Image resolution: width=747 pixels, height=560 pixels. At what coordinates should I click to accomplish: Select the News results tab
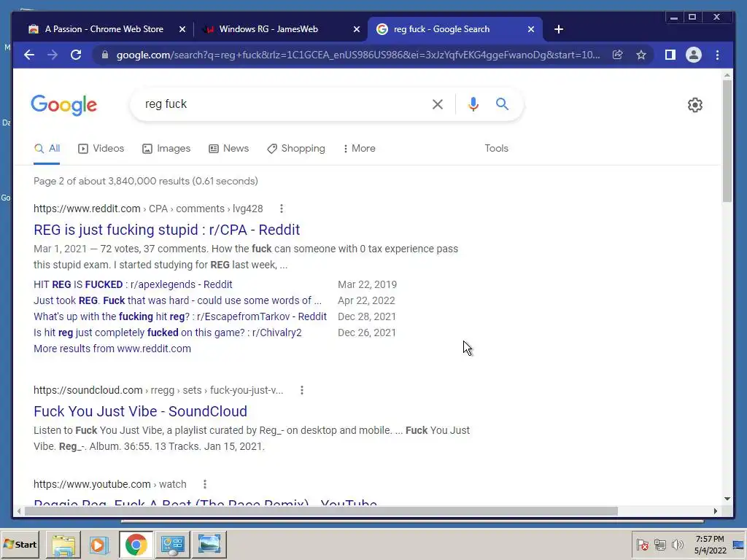pyautogui.click(x=228, y=149)
